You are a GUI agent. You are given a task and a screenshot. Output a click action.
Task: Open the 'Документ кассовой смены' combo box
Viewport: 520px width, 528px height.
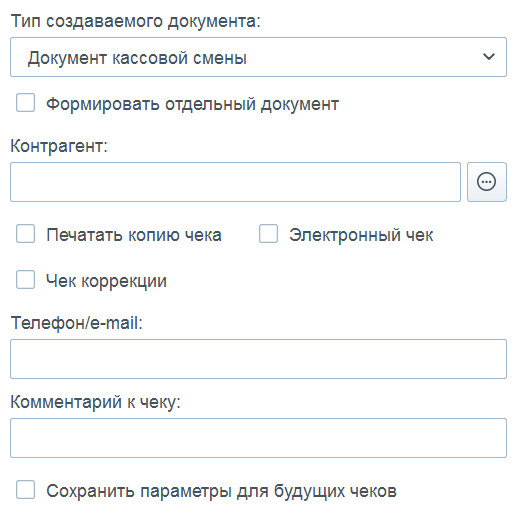258,57
